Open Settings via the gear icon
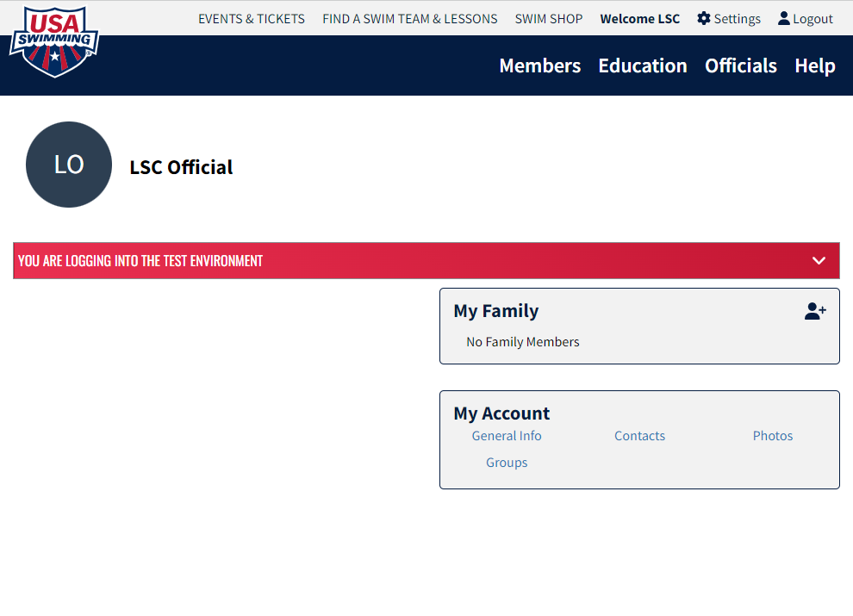The width and height of the screenshot is (853, 616). 704,18
